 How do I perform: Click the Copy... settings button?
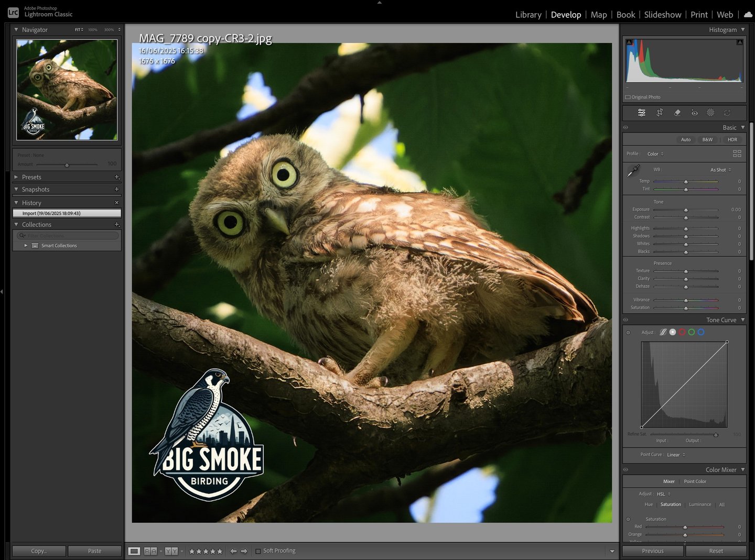39,551
